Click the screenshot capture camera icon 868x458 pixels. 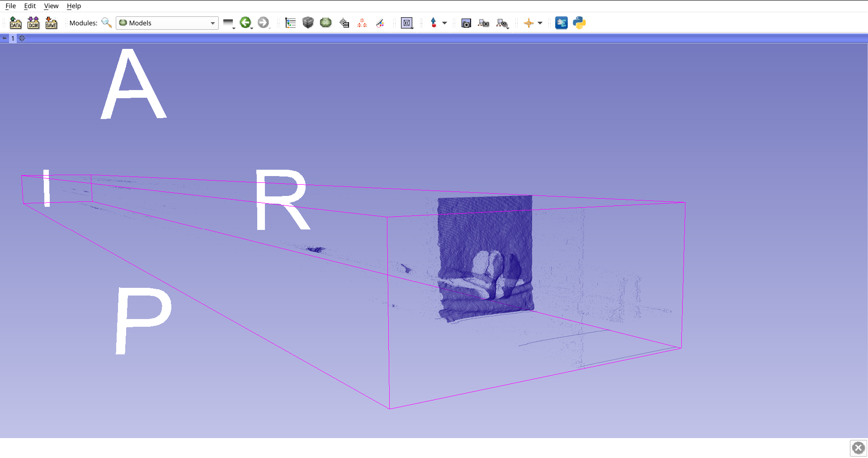coord(466,23)
